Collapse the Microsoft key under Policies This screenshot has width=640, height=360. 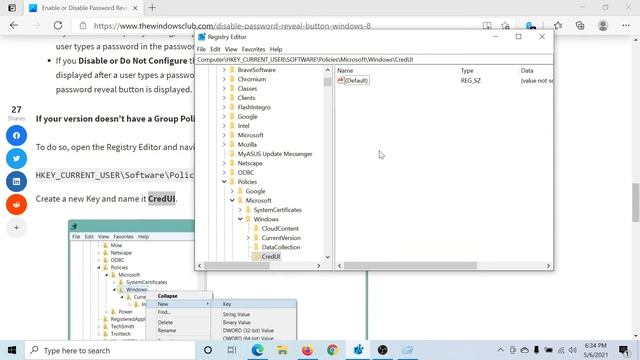pos(232,200)
